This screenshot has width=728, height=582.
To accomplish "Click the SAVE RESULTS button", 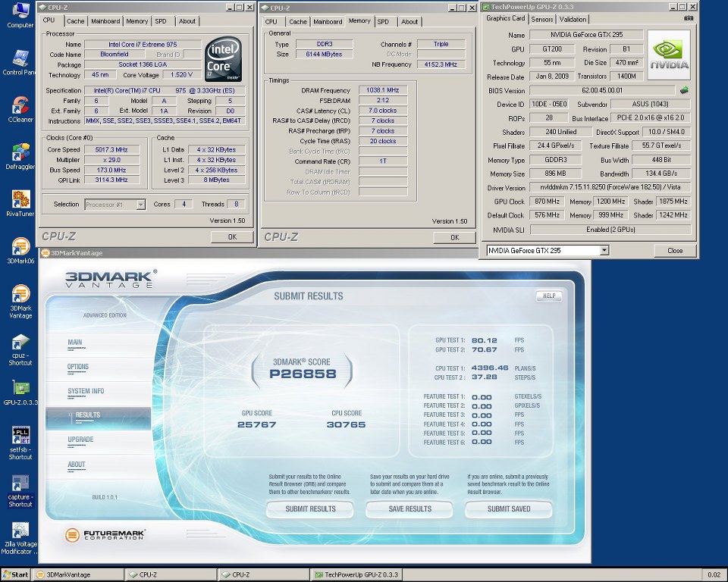I will click(410, 509).
